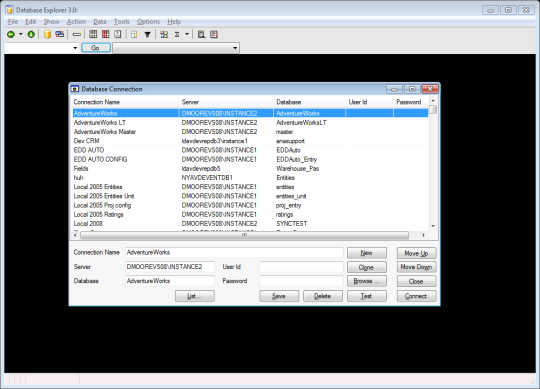This screenshot has width=540, height=389.
Task: Click the Connect button
Action: click(416, 296)
